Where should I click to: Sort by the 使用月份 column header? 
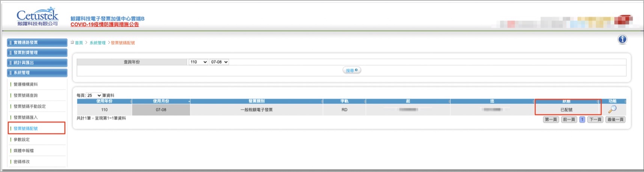coord(161,101)
